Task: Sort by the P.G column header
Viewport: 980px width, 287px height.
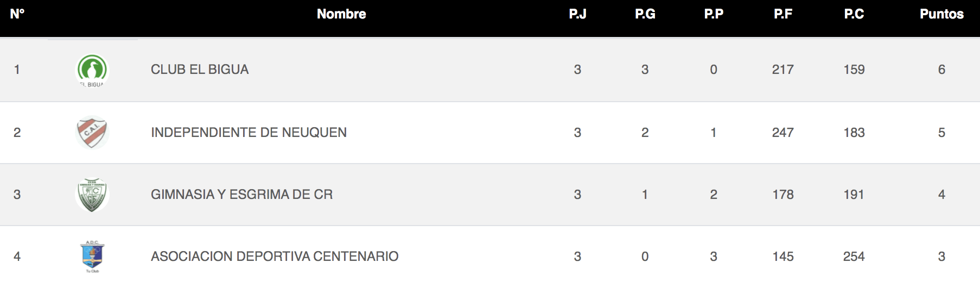Action: coord(645,14)
